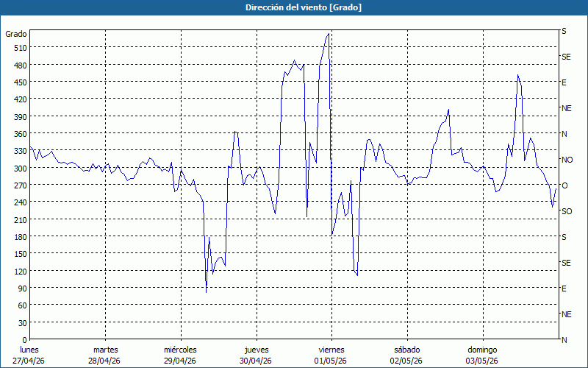Viewport: 588px width, 368px height.
Task: Click the 'martes' day label
Action: 106,350
